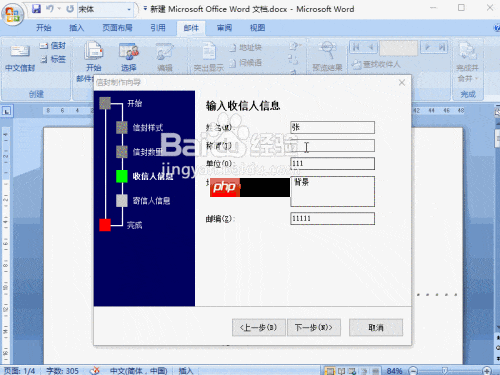
Task: Toggle the 插入 insert mode indicator
Action: tap(186, 371)
